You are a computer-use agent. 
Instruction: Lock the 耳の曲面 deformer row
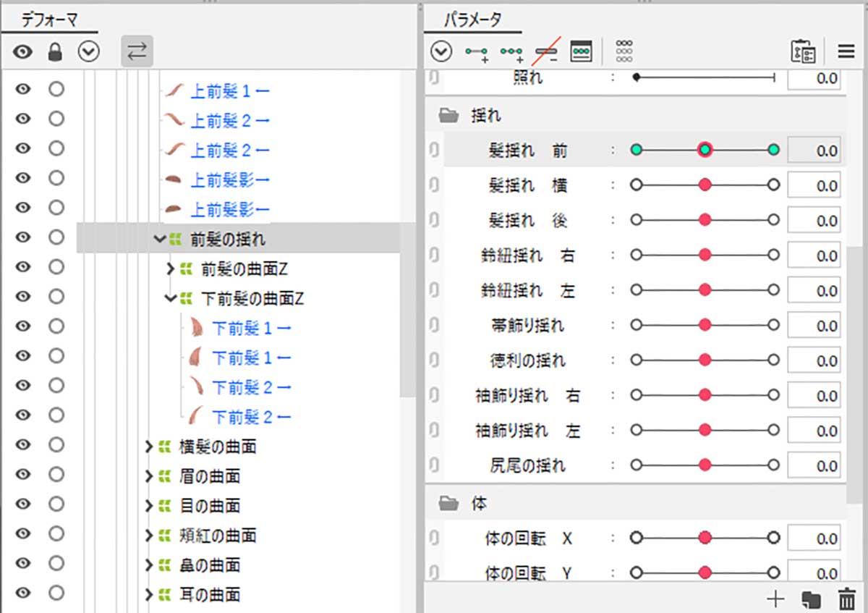click(56, 594)
